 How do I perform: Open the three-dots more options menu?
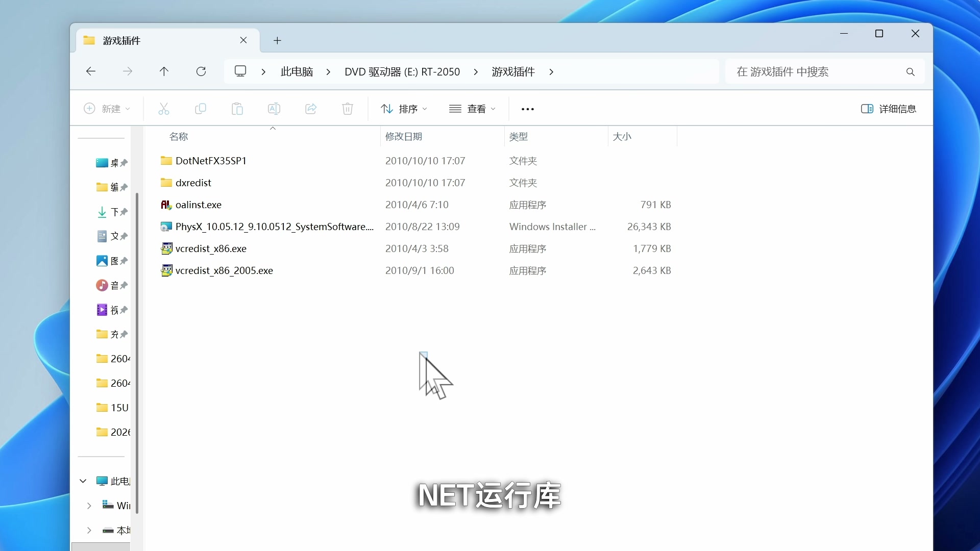tap(528, 109)
